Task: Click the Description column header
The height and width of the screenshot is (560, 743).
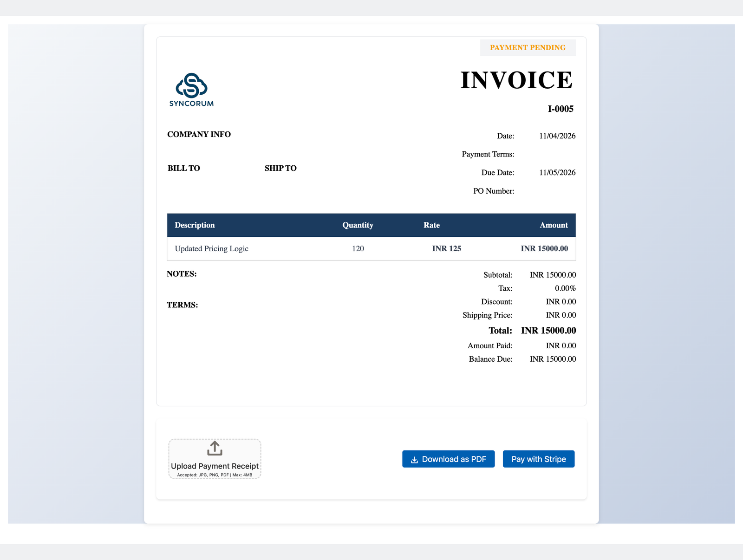Action: 195,225
